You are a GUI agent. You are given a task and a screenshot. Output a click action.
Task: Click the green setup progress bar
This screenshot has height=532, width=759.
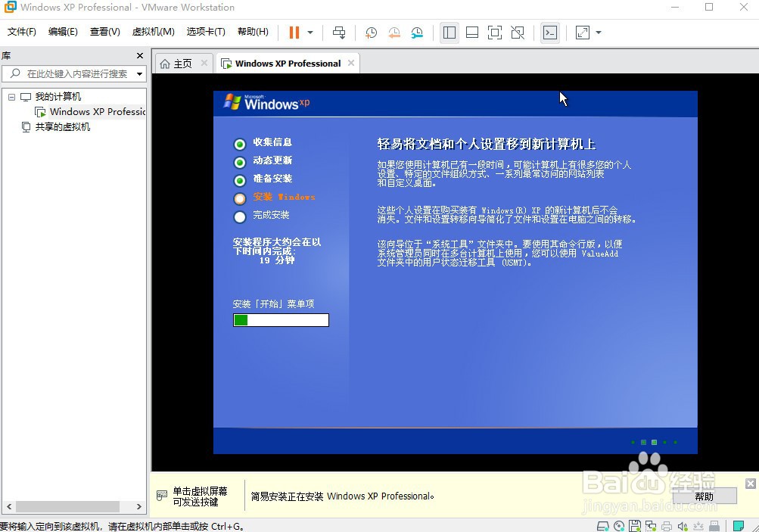[x=281, y=320]
